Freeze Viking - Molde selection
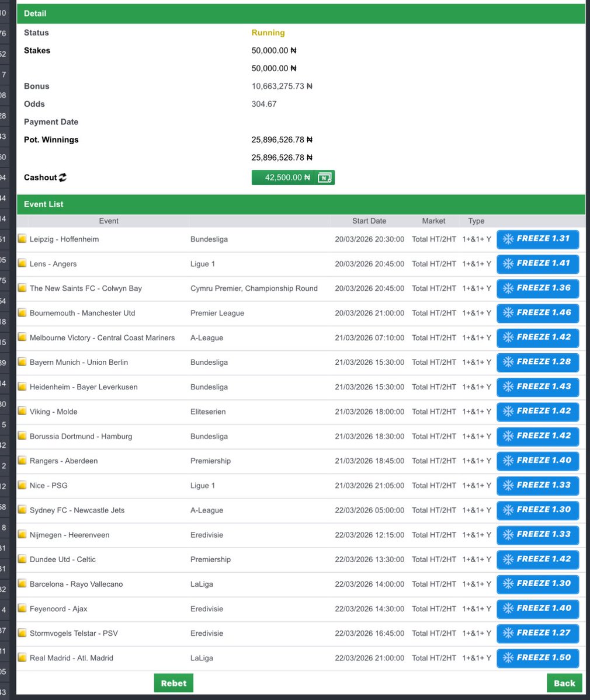The height and width of the screenshot is (700, 590). point(538,411)
